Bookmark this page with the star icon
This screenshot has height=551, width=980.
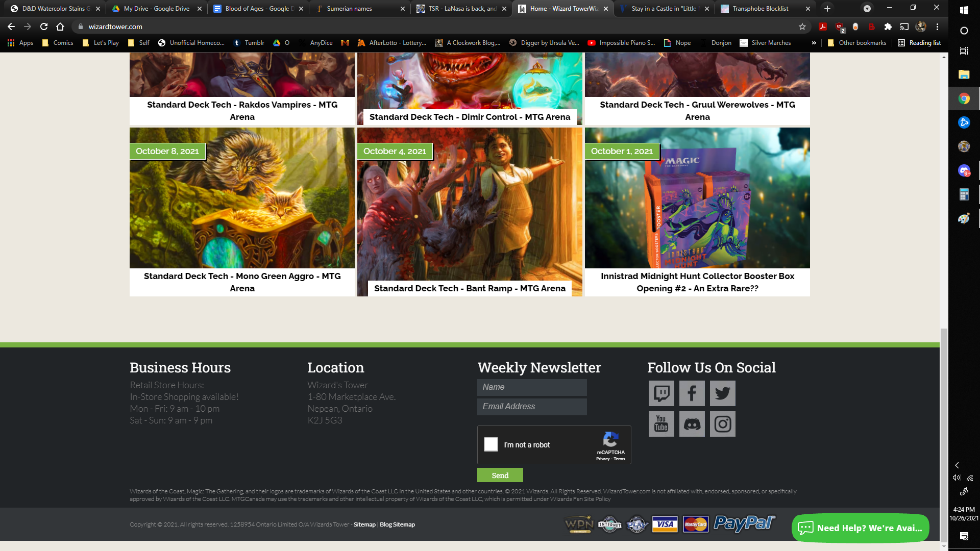coord(802,27)
